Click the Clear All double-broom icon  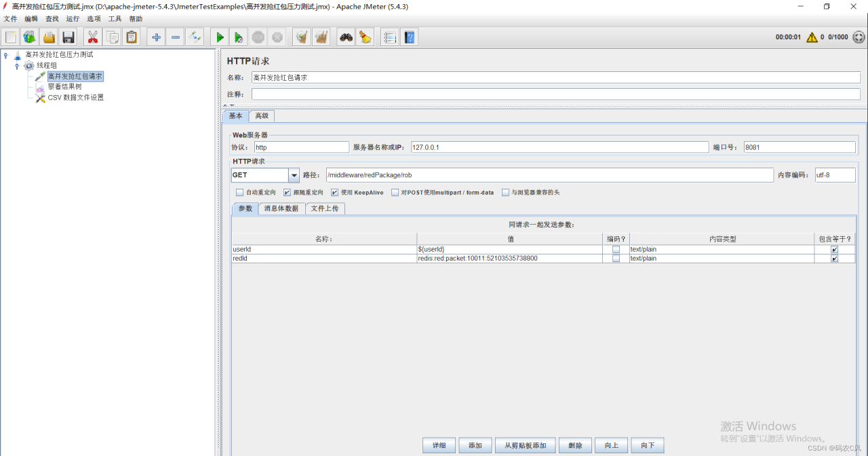pos(321,37)
